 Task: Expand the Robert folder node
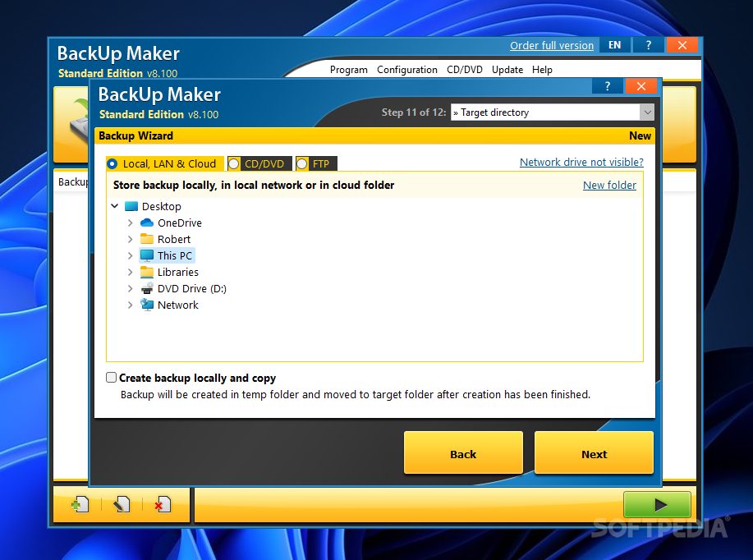[x=130, y=239]
